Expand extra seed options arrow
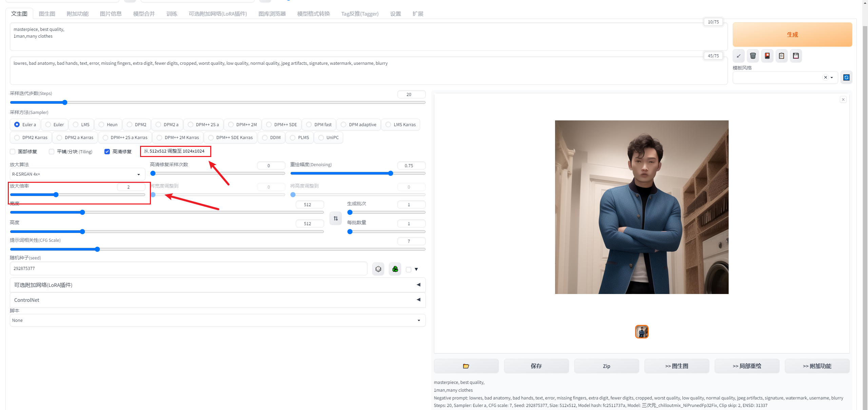868x410 pixels. pos(416,269)
